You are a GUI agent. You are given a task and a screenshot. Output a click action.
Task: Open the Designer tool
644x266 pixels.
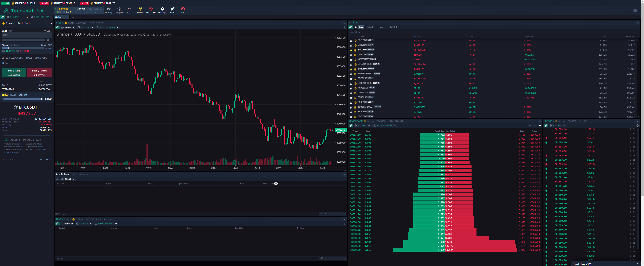pyautogui.click(x=119, y=9)
